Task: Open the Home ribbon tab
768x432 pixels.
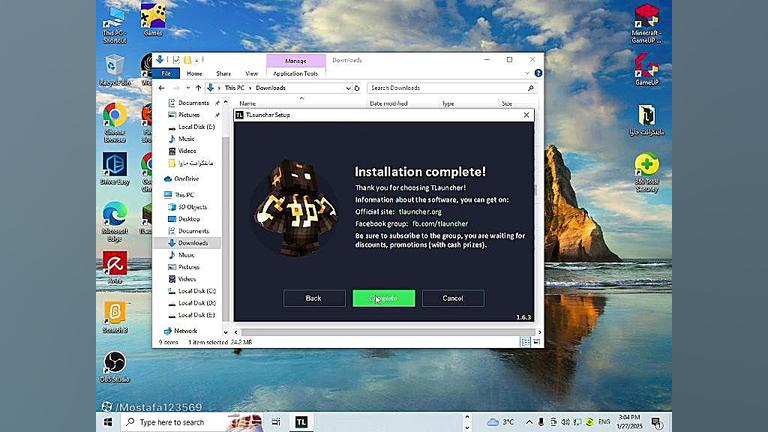Action: click(194, 73)
